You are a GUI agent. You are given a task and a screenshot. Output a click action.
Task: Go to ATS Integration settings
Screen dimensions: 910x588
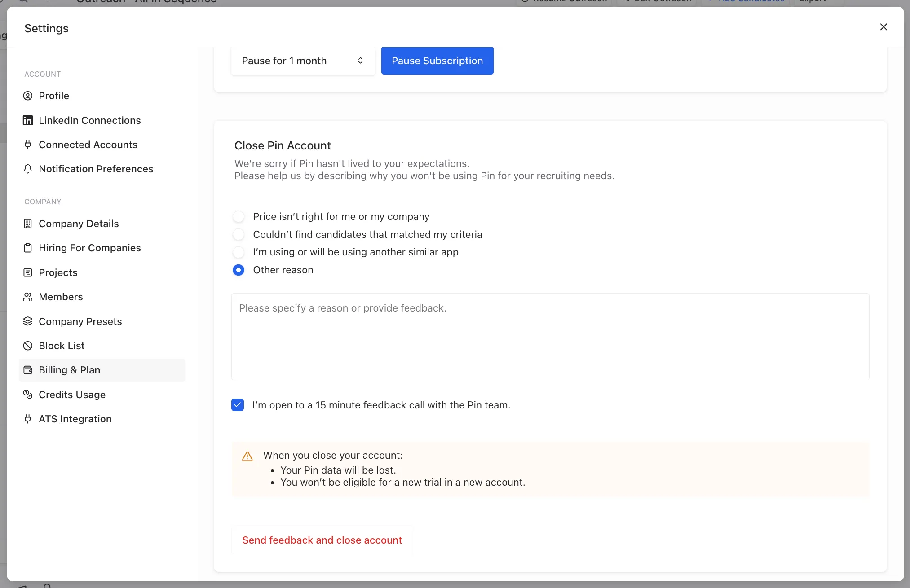pyautogui.click(x=102, y=419)
